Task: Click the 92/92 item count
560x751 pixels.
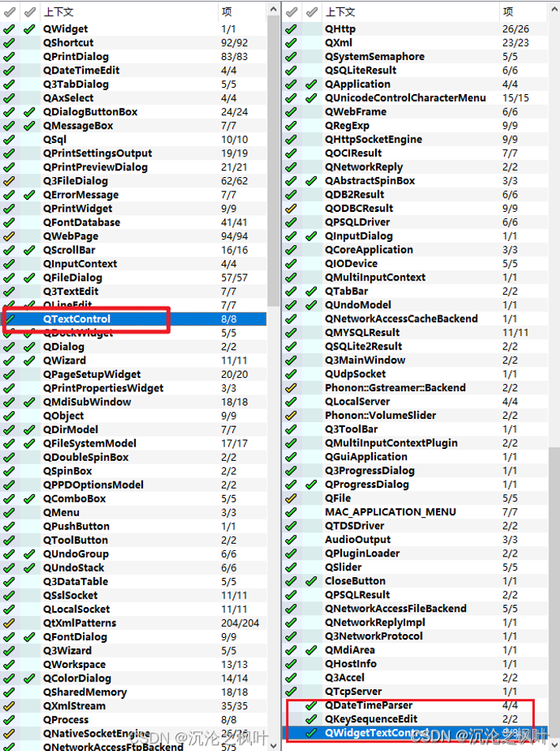Action: (x=234, y=43)
